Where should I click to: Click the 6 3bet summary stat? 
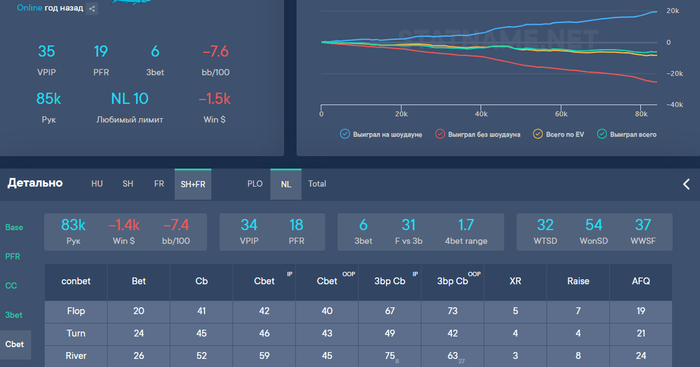[155, 60]
